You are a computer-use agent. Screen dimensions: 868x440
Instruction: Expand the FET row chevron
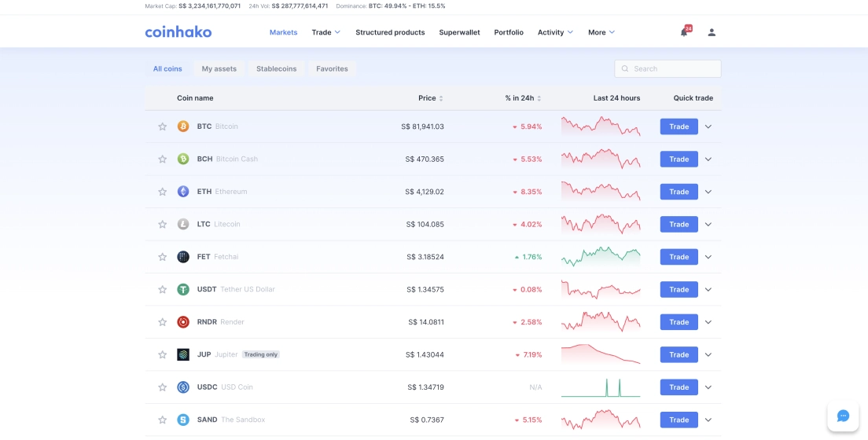click(x=708, y=258)
